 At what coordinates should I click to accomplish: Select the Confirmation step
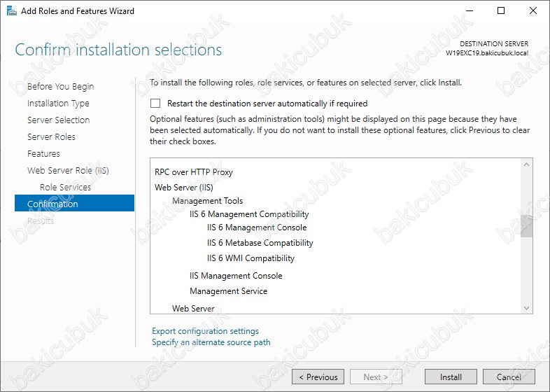pos(74,203)
